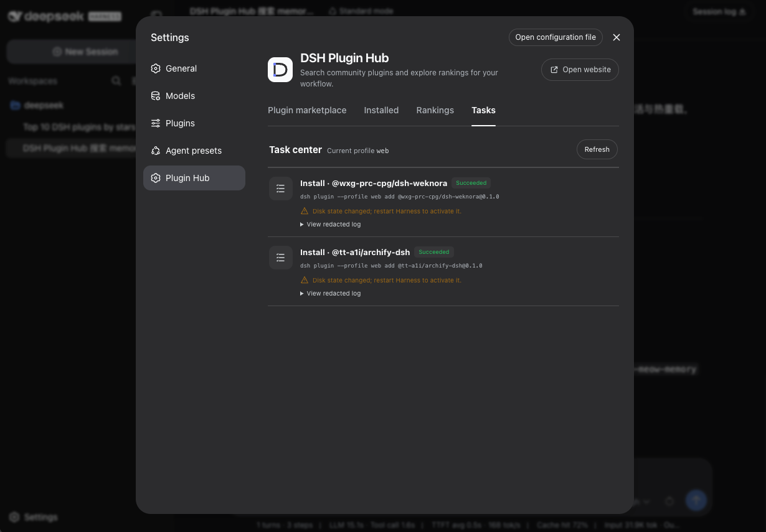The image size is (766, 532).
Task: Switch to Plugin marketplace tab
Action: pos(307,110)
